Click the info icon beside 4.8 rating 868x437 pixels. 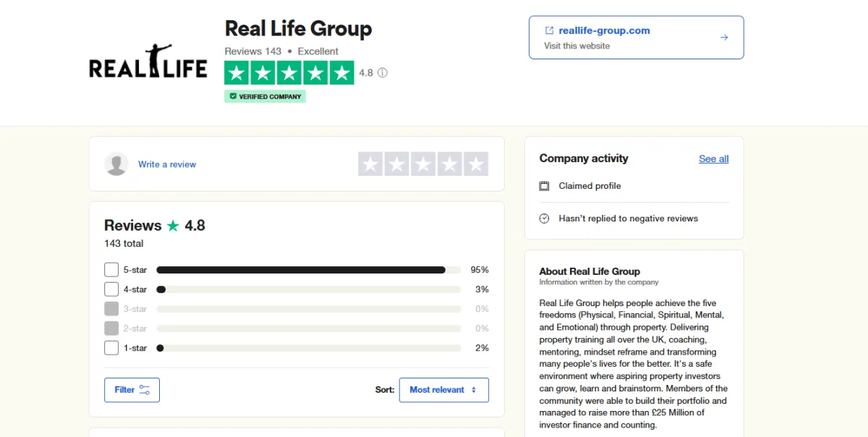coord(383,73)
